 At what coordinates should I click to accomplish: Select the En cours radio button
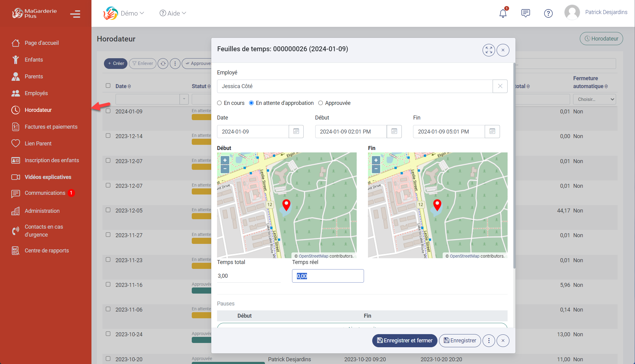[219, 103]
